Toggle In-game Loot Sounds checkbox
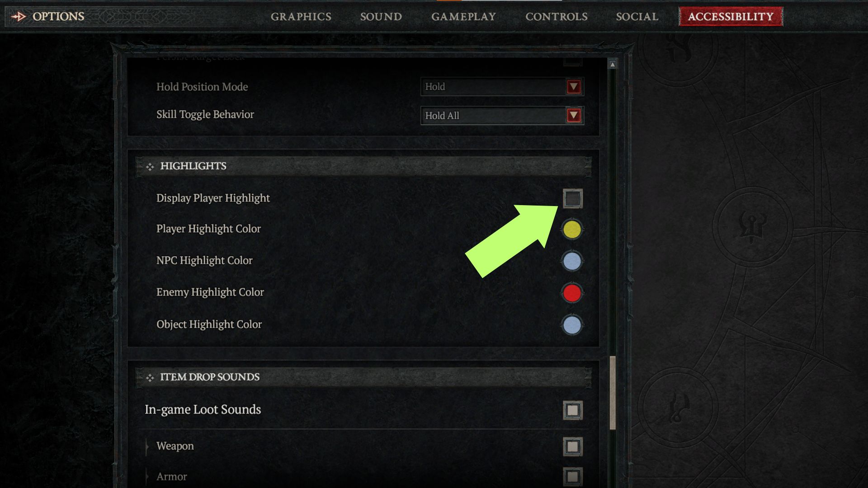 (571, 410)
